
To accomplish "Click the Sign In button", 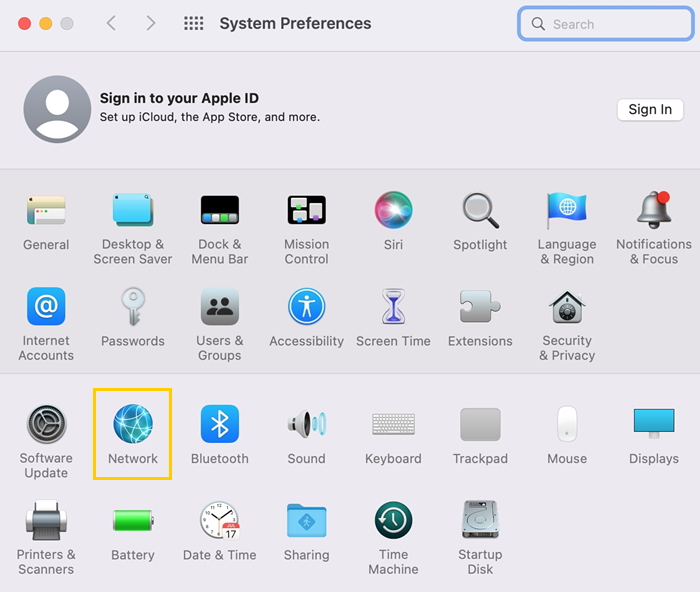I will [650, 110].
